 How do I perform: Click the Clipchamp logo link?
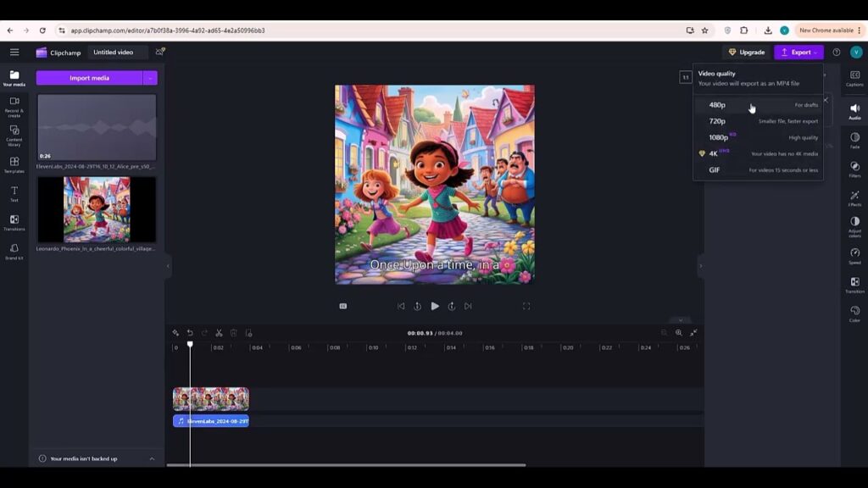pyautogui.click(x=58, y=53)
